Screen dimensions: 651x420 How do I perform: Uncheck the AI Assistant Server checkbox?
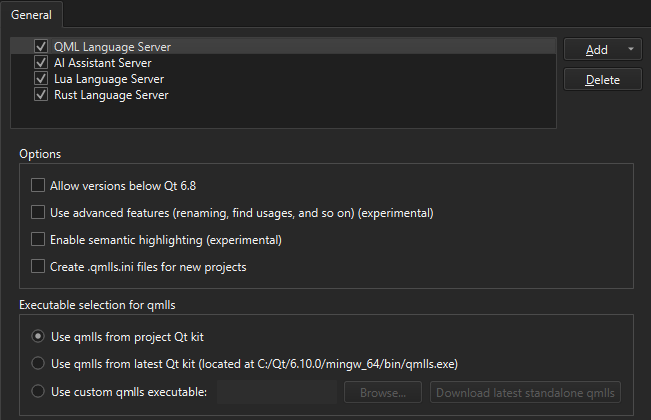click(x=41, y=62)
